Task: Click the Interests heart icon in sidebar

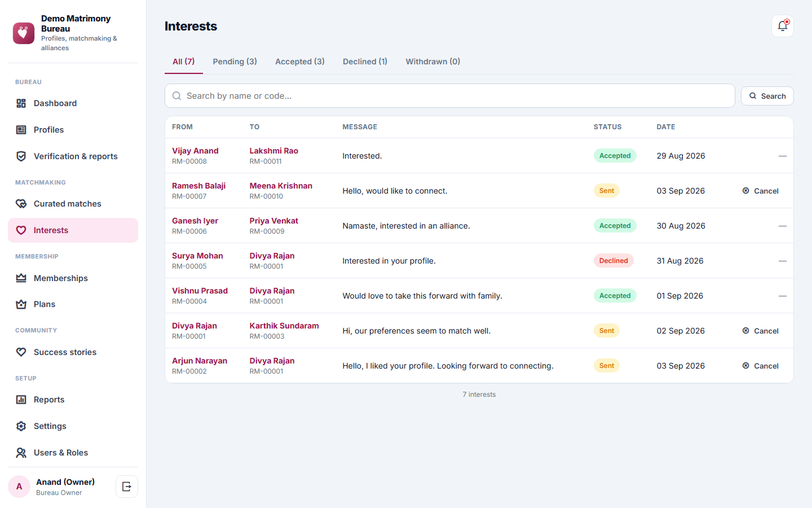Action: coord(21,230)
